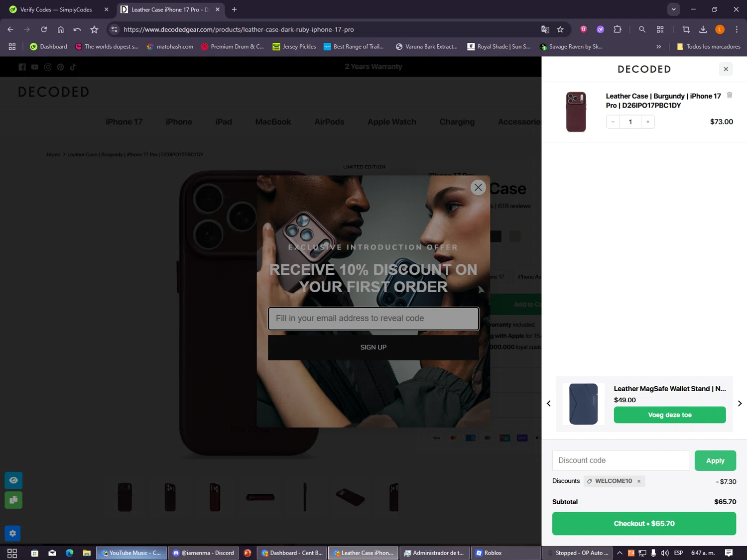This screenshot has width=747, height=560.
Task: Click the browser back arrow
Action: tap(10, 29)
